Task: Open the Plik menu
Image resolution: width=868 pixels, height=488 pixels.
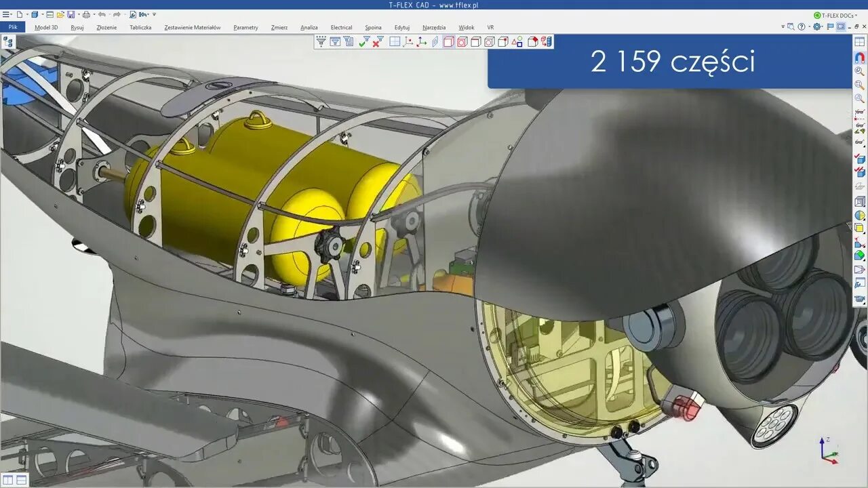Action: (13, 27)
